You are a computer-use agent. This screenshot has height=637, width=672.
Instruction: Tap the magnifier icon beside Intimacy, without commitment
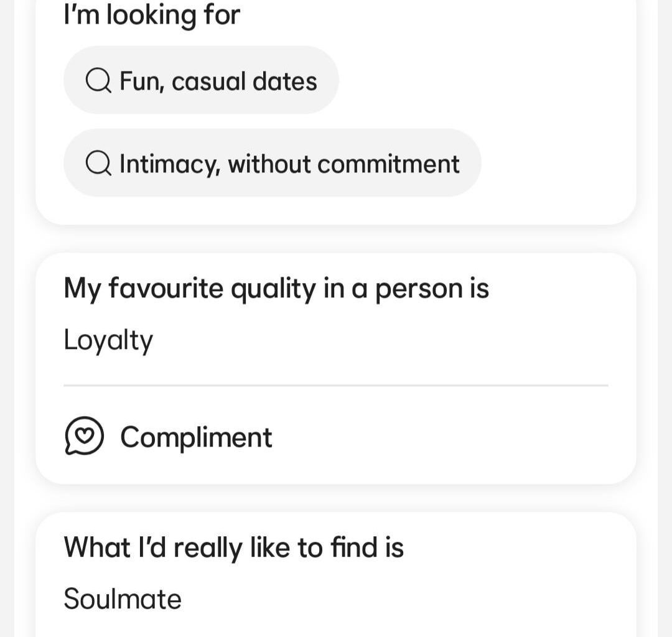click(x=98, y=164)
